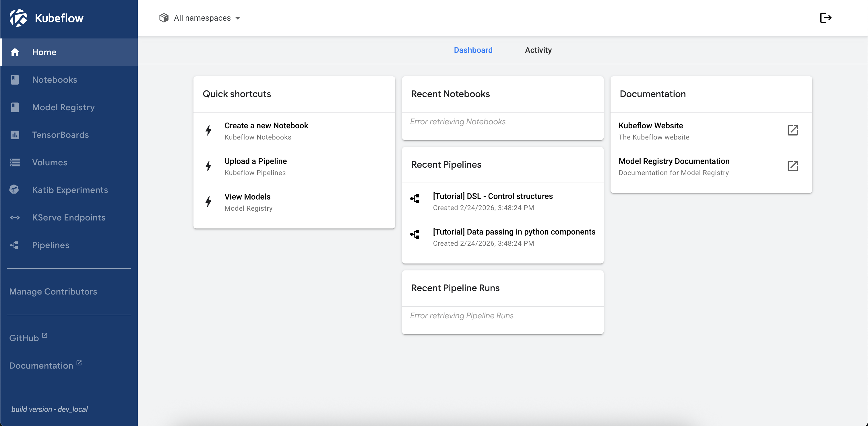Viewport: 868px width, 426px height.
Task: Open the All namespaces selector
Action: [200, 18]
